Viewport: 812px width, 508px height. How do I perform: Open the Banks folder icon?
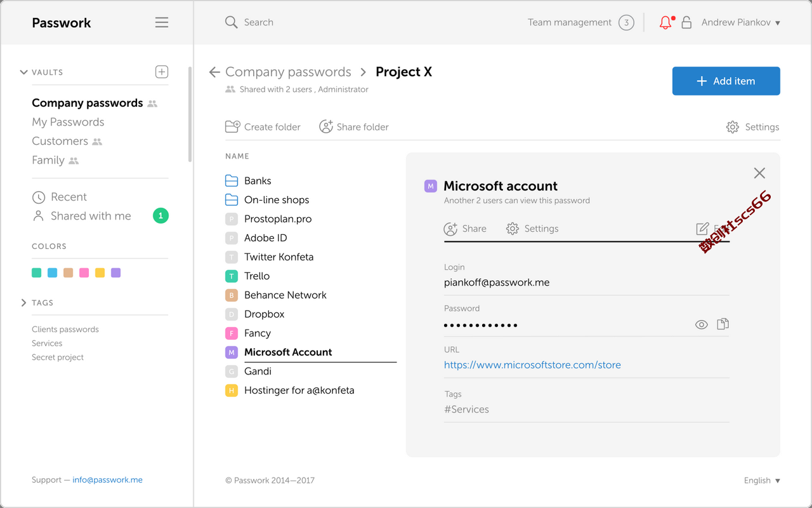(x=232, y=180)
